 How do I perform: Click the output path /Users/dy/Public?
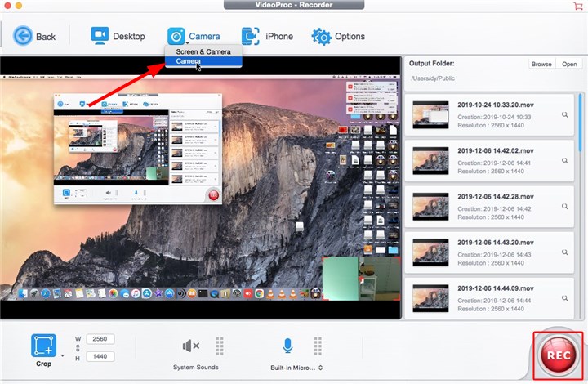[x=433, y=78]
